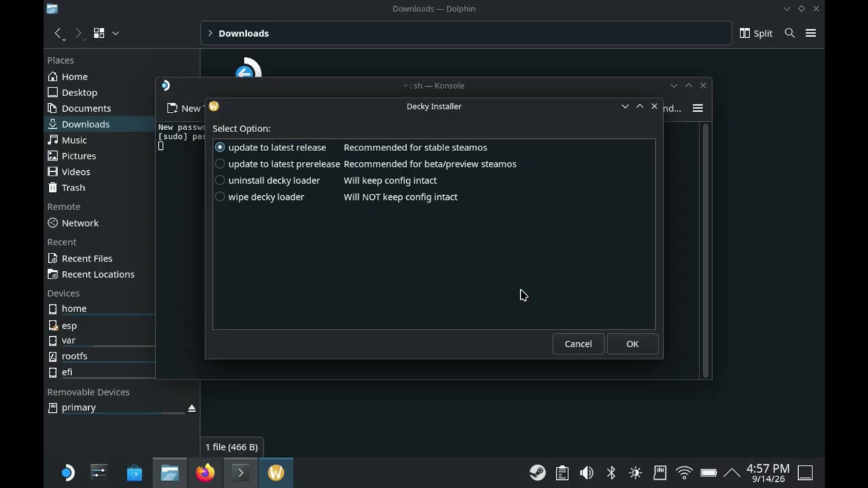Cancel the Decky Installer dialog
Viewport: 868px width, 488px height.
tap(578, 344)
